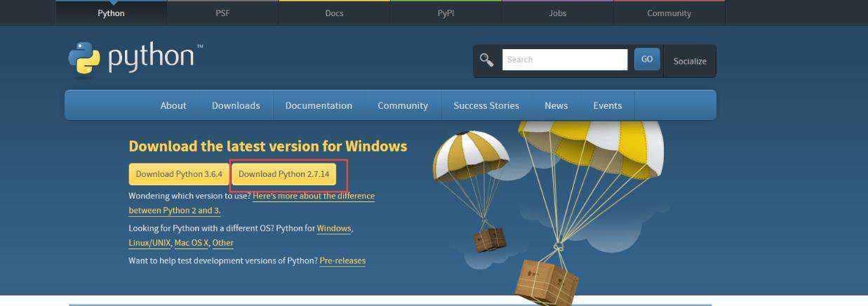
Task: Open the Events navigation item
Action: tap(608, 105)
